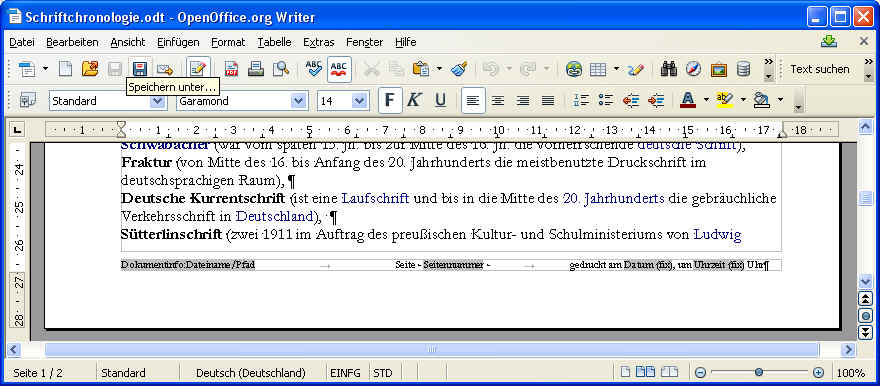Open the Extras menu
This screenshot has width=880, height=386.
pos(318,42)
